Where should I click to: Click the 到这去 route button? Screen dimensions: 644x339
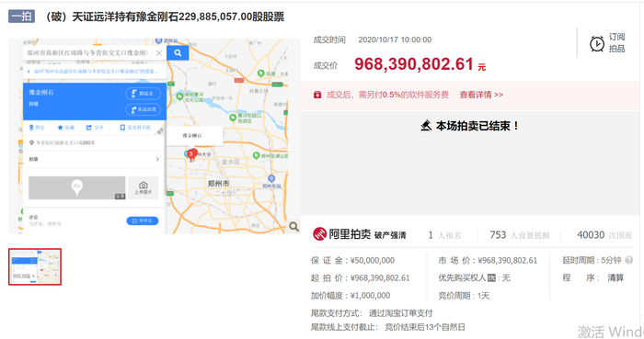[143, 94]
